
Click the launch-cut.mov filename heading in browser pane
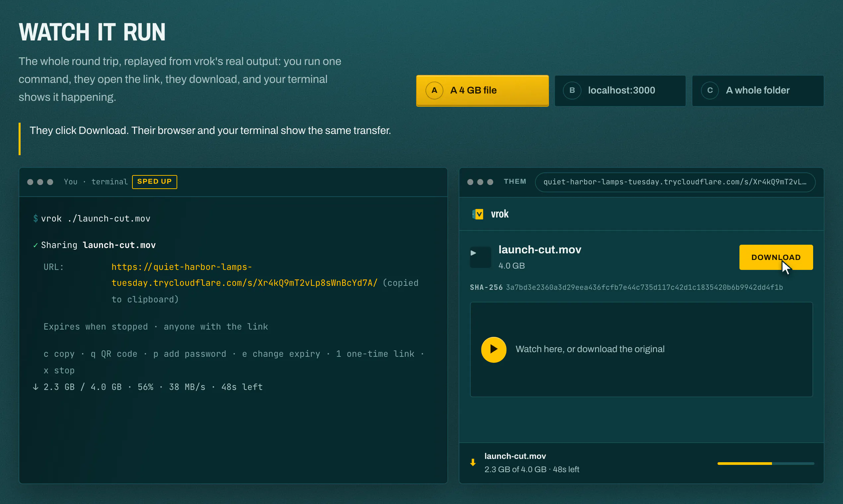pos(540,250)
